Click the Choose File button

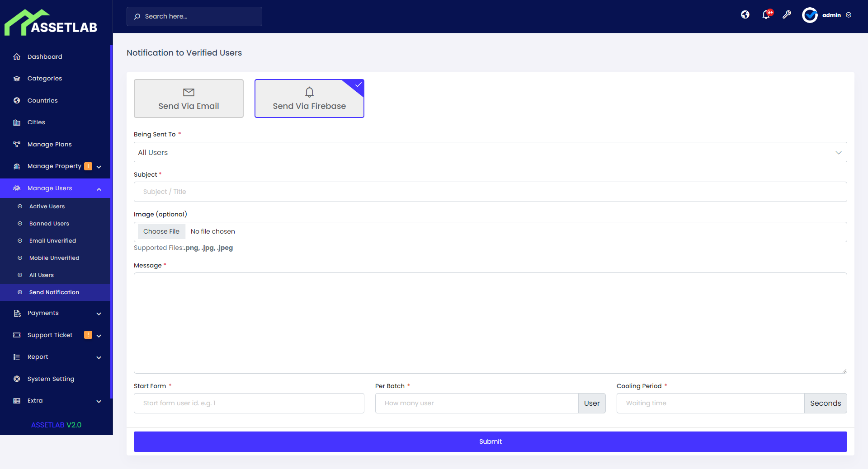click(x=161, y=231)
